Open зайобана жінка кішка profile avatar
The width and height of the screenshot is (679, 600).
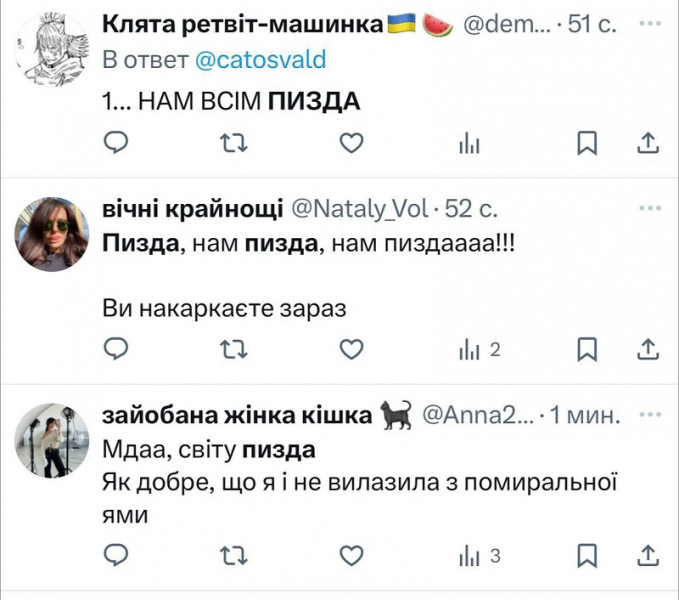point(51,440)
